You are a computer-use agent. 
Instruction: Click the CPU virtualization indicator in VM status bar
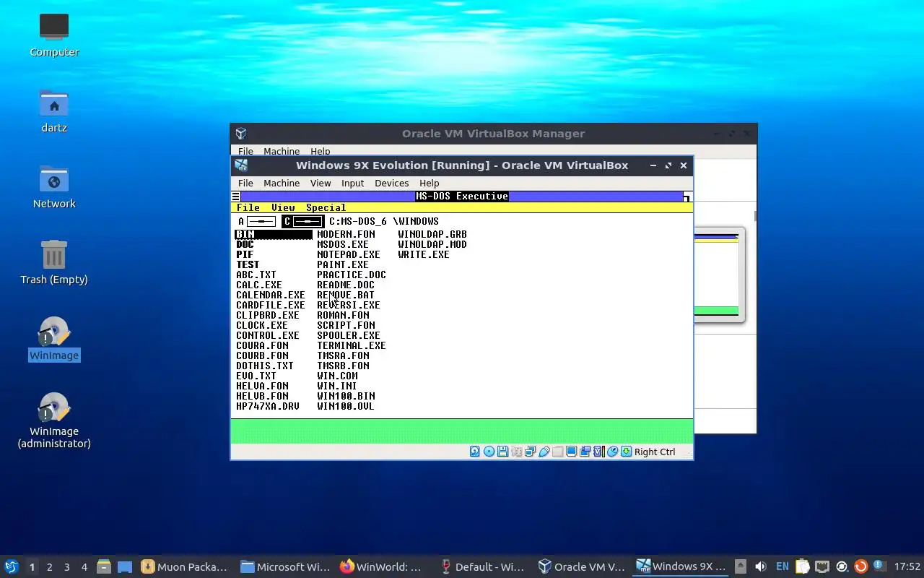(598, 452)
